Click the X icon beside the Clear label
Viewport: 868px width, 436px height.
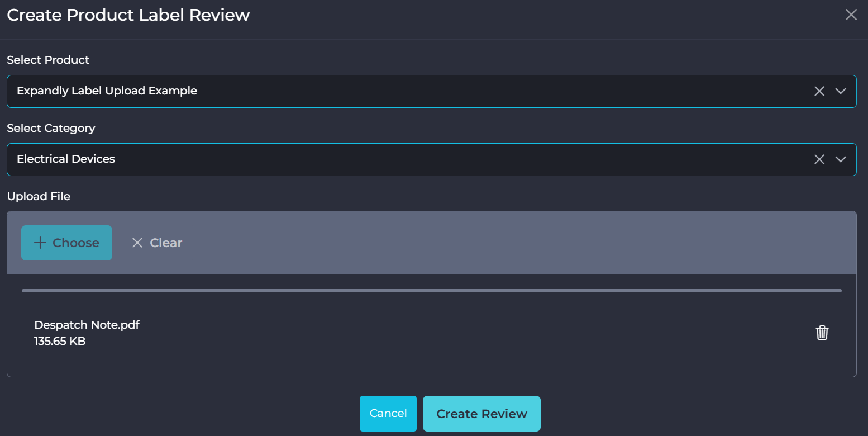137,243
